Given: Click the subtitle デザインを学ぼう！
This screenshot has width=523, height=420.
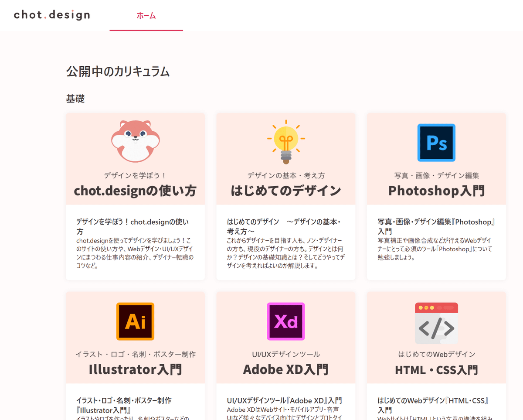Looking at the screenshot, I should [135, 175].
